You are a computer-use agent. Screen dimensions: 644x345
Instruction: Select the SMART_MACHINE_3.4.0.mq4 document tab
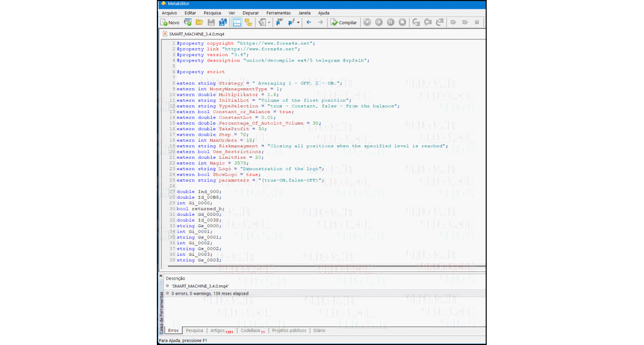click(194, 34)
